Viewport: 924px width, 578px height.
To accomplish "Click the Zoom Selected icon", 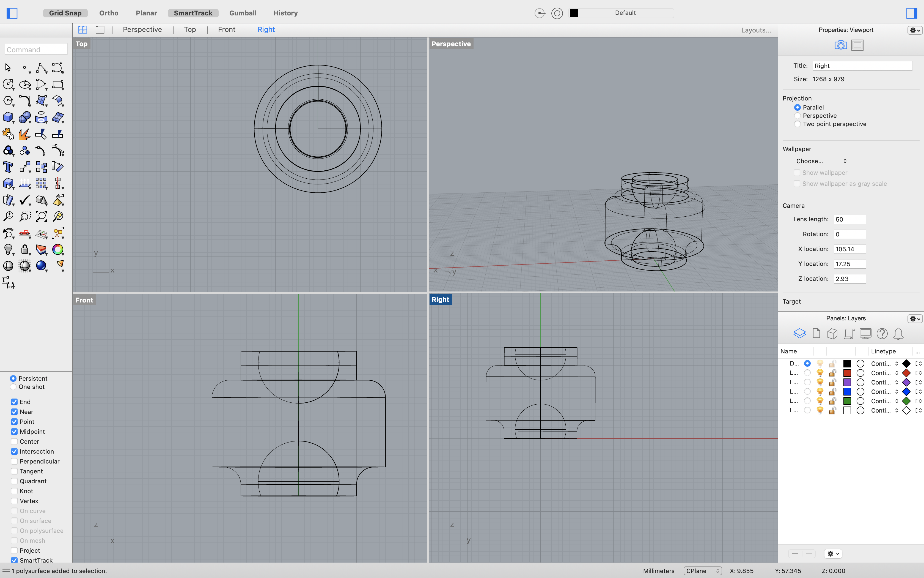I will point(58,216).
